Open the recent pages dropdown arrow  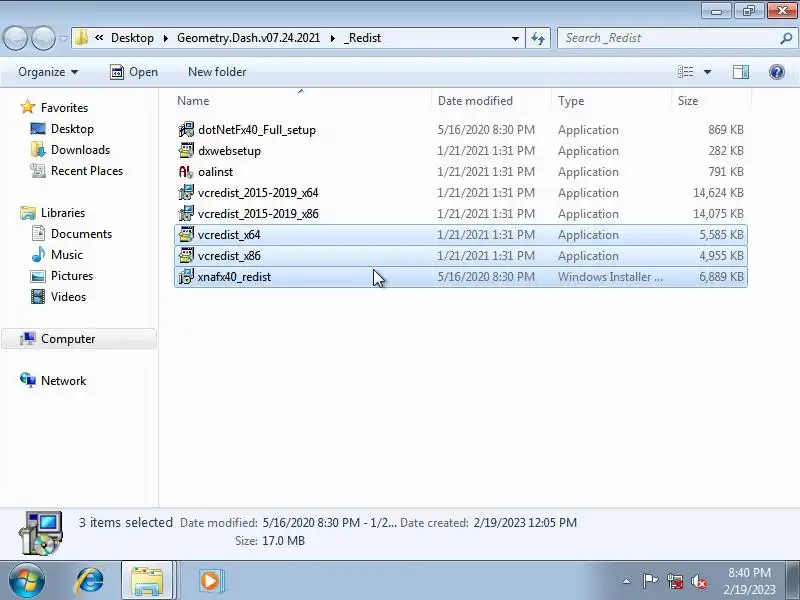63,38
